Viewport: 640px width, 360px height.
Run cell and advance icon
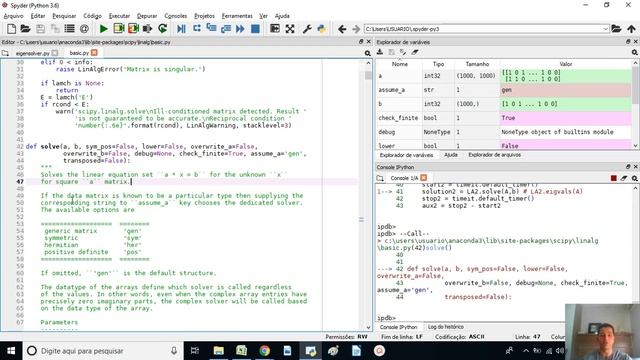tap(133, 29)
